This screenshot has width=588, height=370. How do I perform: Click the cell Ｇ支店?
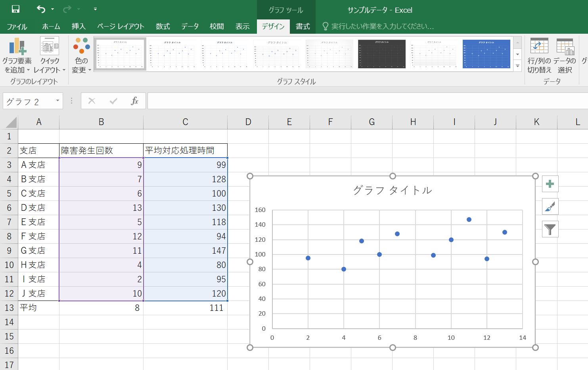(39, 251)
